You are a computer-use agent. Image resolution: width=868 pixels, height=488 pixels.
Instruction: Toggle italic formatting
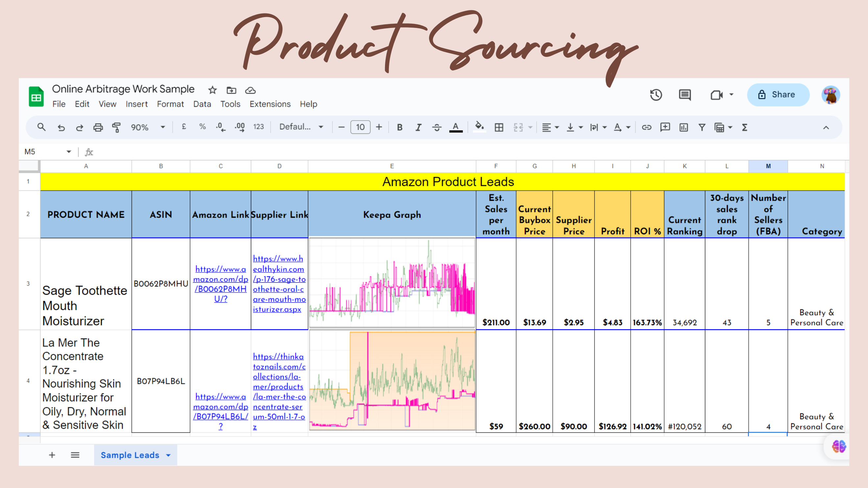point(418,127)
